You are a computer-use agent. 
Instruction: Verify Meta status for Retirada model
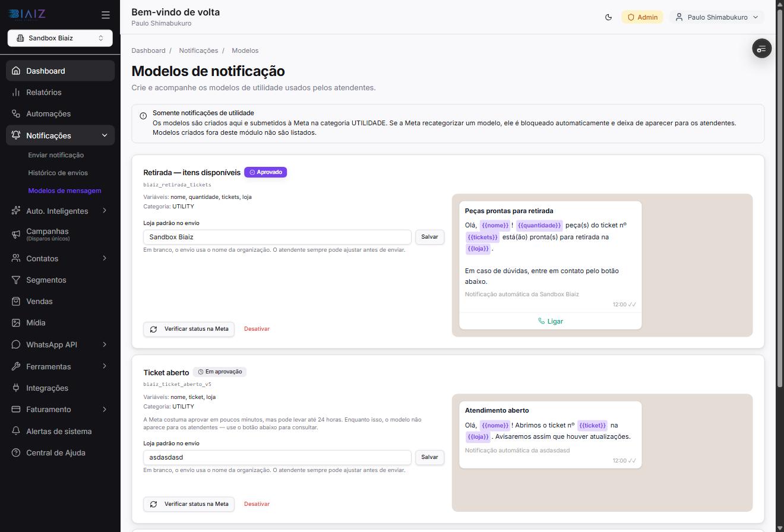point(189,329)
